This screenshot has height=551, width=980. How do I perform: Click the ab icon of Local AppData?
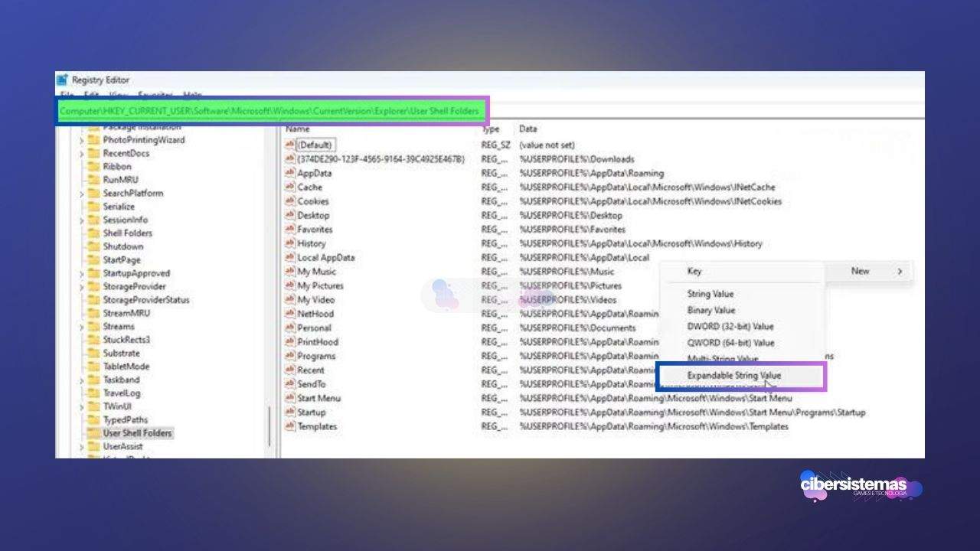(x=289, y=257)
